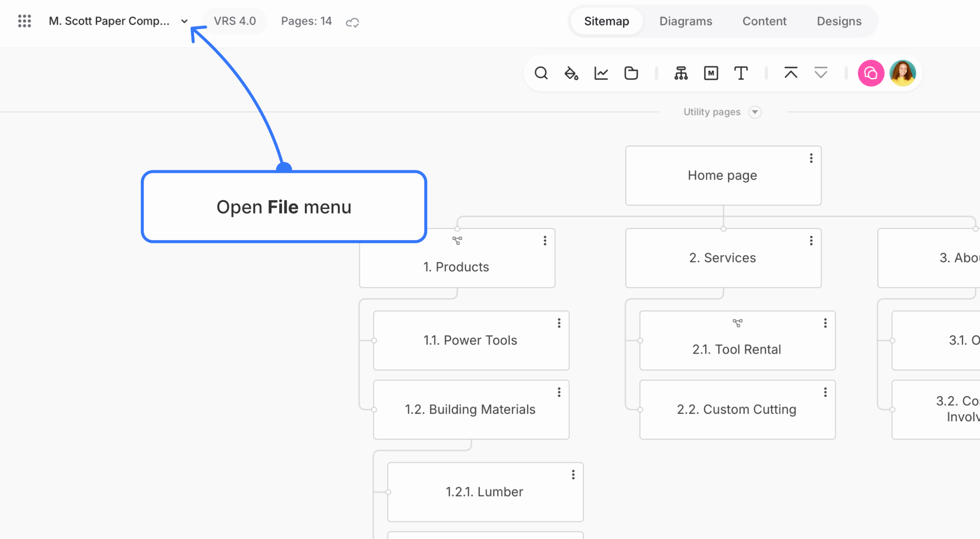
Task: Click the M. Scott Paper Comp... project title
Action: click(x=109, y=21)
